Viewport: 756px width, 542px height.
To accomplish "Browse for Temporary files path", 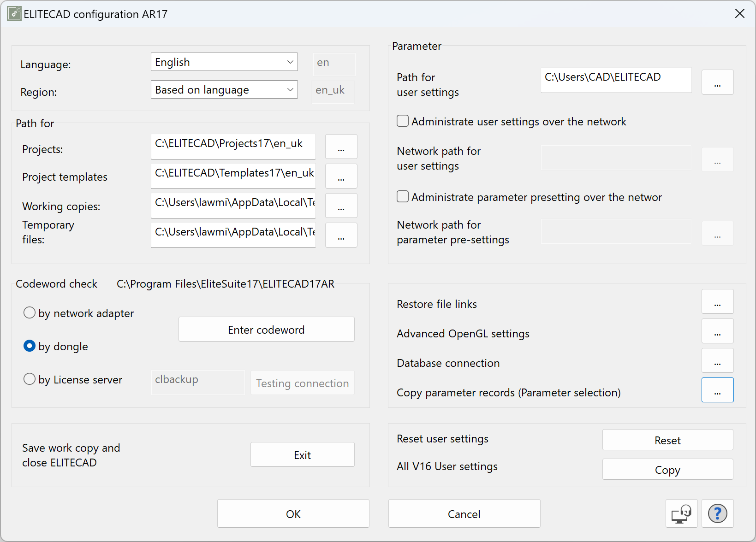I will click(341, 235).
